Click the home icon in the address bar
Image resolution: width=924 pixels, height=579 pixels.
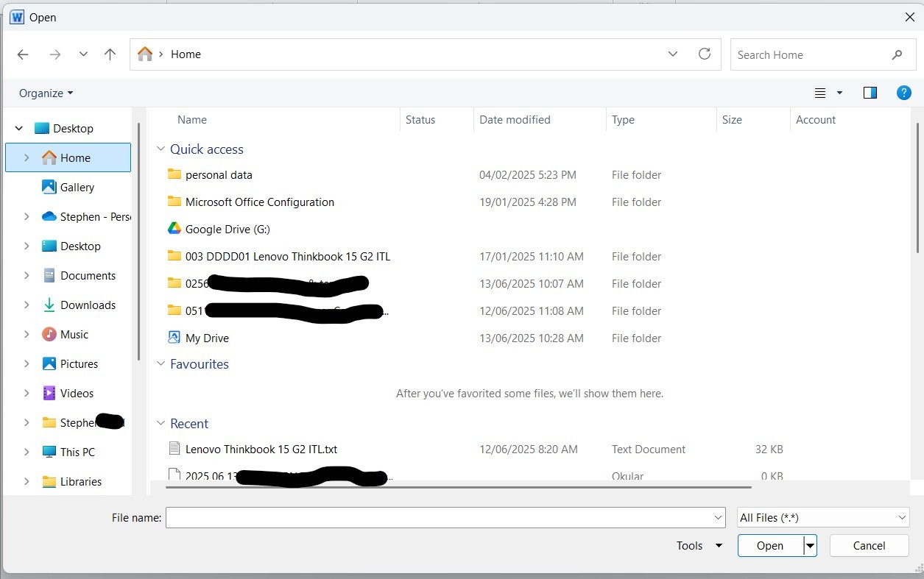pos(144,54)
